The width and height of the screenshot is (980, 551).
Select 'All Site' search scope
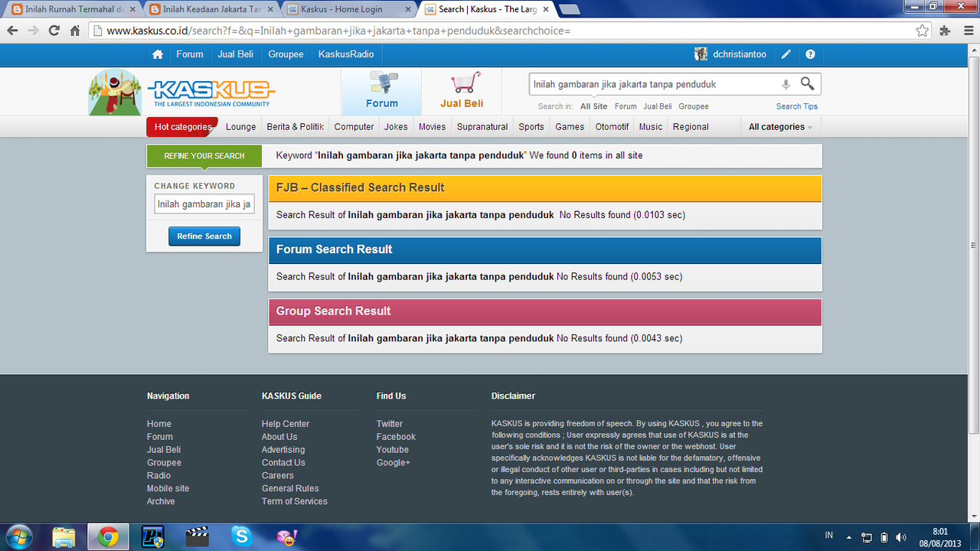click(594, 106)
